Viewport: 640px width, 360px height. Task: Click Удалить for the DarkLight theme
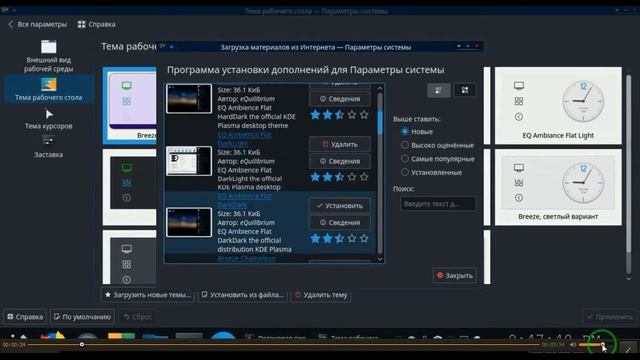click(340, 144)
